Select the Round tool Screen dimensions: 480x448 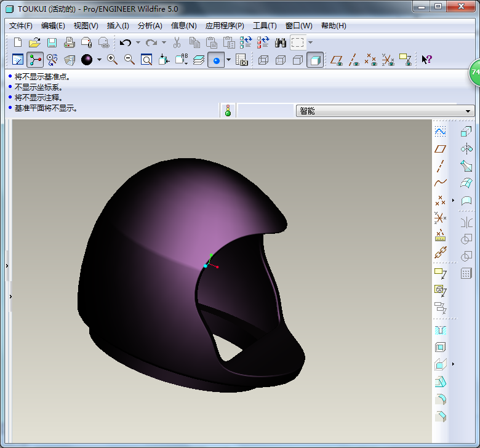pyautogui.click(x=440, y=399)
